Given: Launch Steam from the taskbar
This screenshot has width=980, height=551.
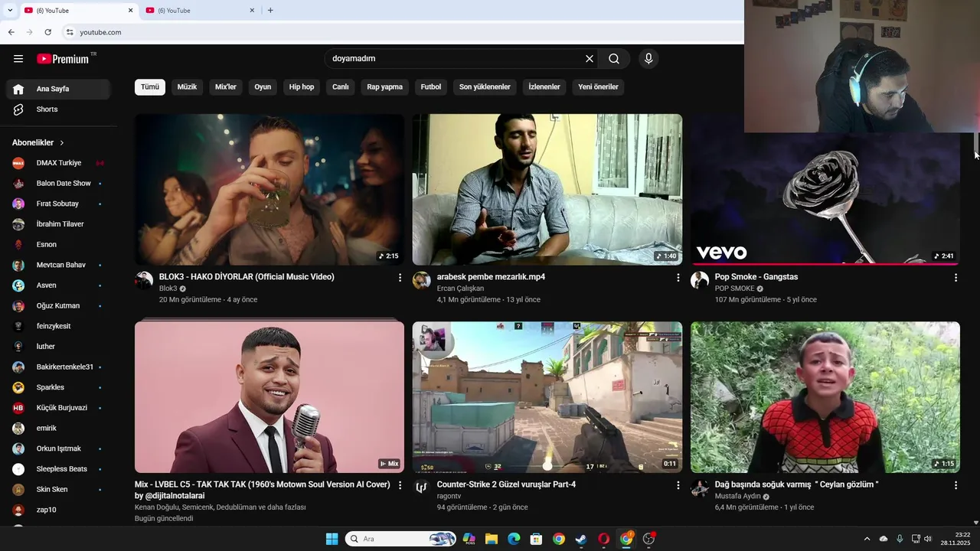Looking at the screenshot, I should (x=581, y=539).
